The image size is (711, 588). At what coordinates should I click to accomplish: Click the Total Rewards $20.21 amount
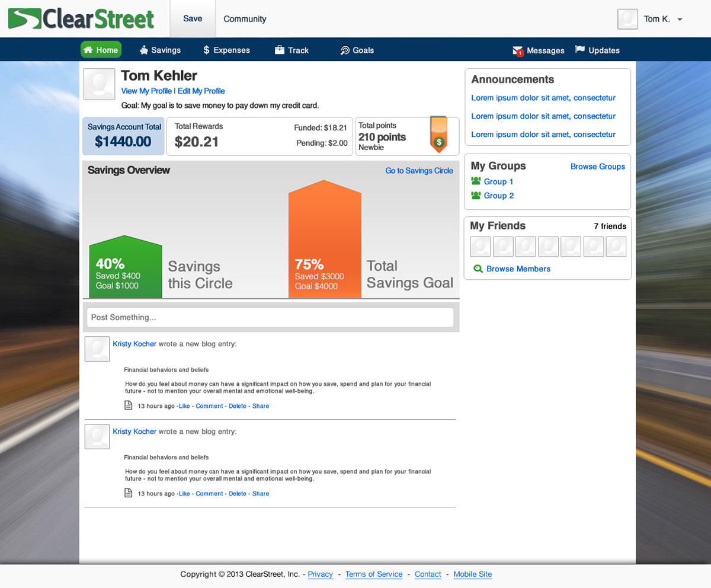197,142
